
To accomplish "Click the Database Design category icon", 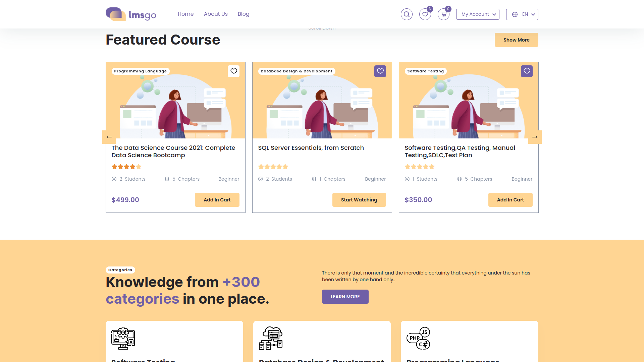I will click(271, 338).
